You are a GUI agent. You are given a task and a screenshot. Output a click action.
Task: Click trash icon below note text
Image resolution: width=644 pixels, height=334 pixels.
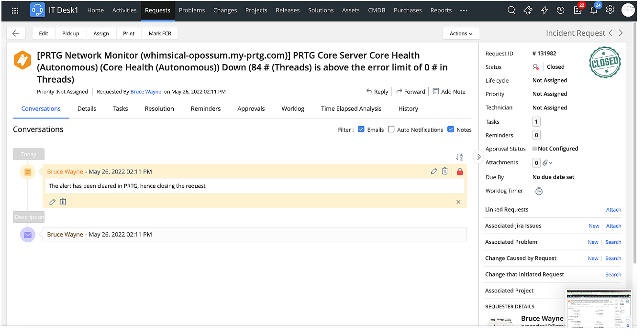click(63, 202)
